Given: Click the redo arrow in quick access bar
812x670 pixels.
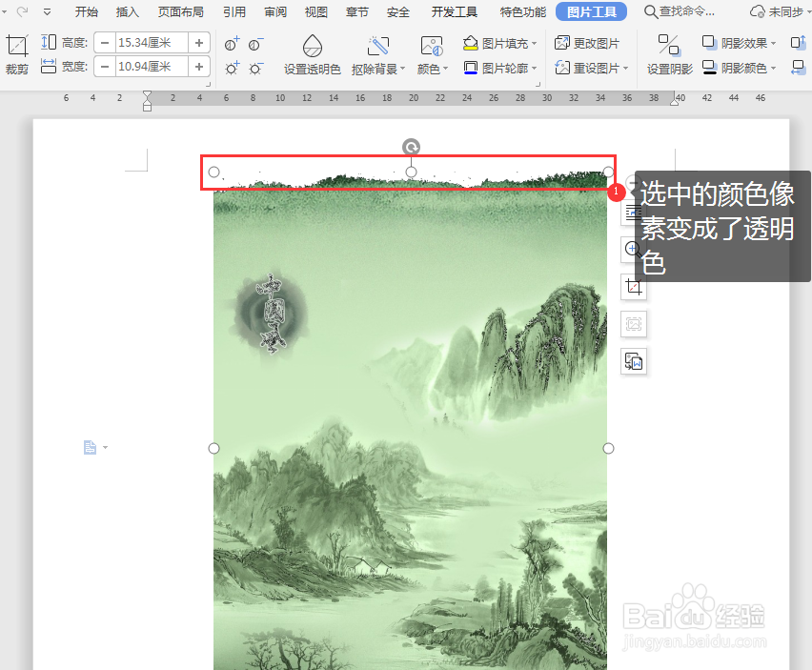Looking at the screenshot, I should (22, 10).
